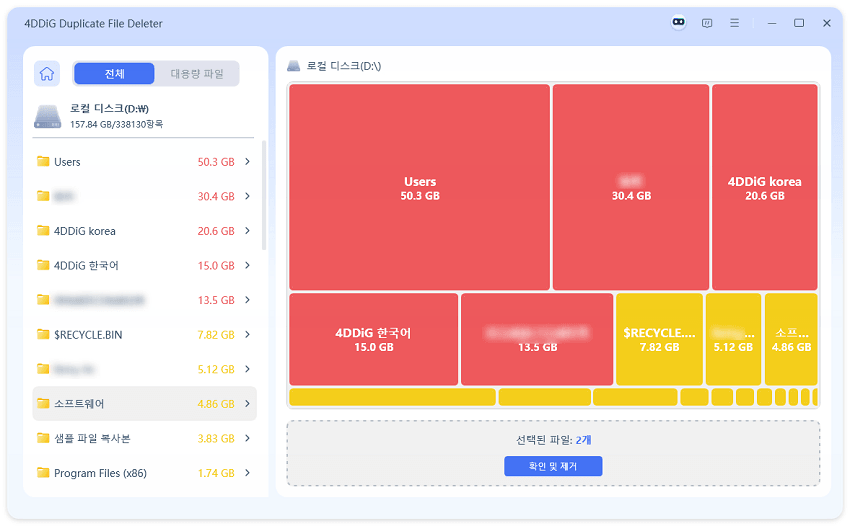This screenshot has height=526, width=850.
Task: Open the robot assistant icon in title bar
Action: (x=679, y=23)
